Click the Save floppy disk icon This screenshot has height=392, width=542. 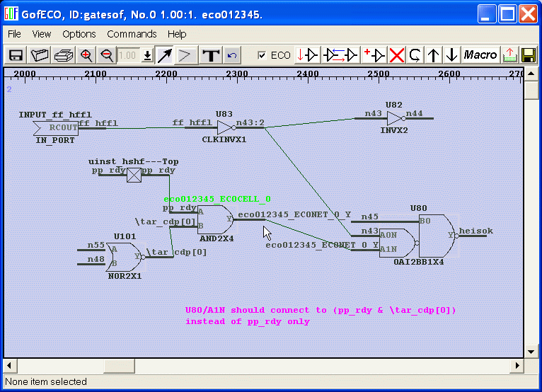point(16,55)
